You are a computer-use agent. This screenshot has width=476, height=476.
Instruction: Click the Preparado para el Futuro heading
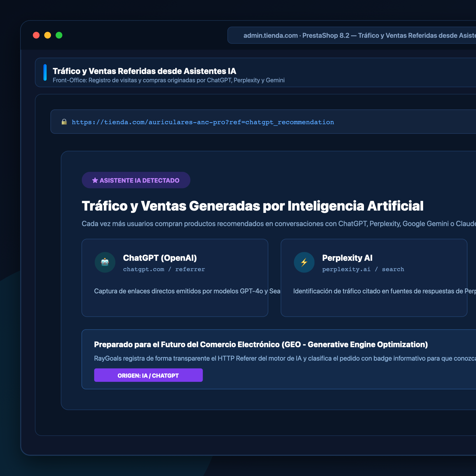pyautogui.click(x=261, y=344)
